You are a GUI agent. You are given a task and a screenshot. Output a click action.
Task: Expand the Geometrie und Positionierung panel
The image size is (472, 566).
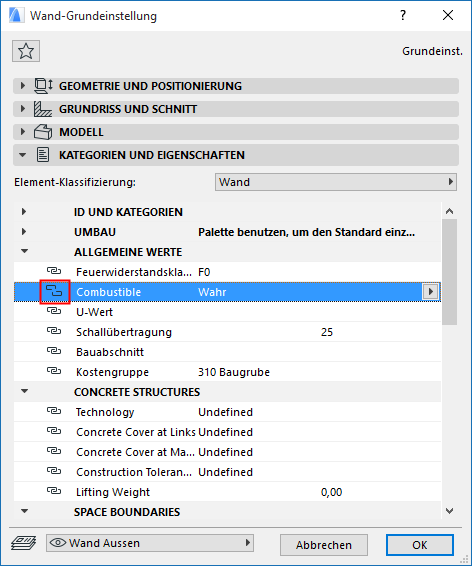23,86
